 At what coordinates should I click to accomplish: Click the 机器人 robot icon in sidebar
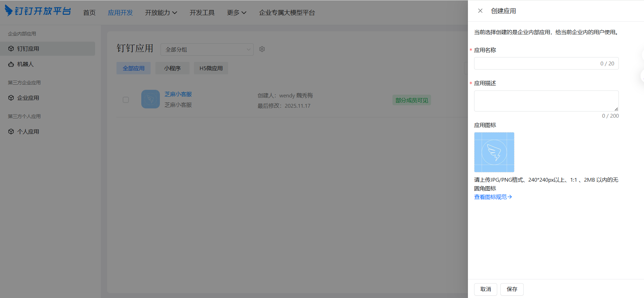click(x=11, y=64)
